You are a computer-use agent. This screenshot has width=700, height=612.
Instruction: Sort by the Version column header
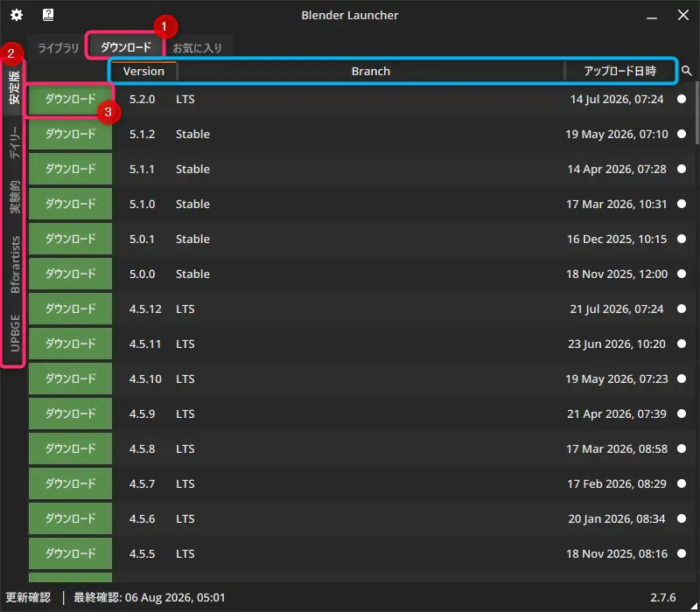(143, 71)
